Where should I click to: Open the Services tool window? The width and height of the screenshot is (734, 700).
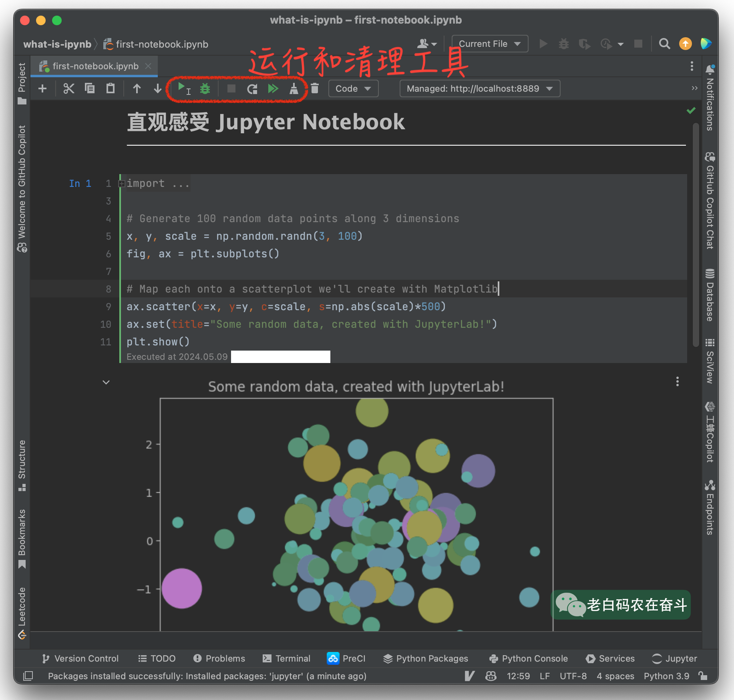[x=610, y=658]
